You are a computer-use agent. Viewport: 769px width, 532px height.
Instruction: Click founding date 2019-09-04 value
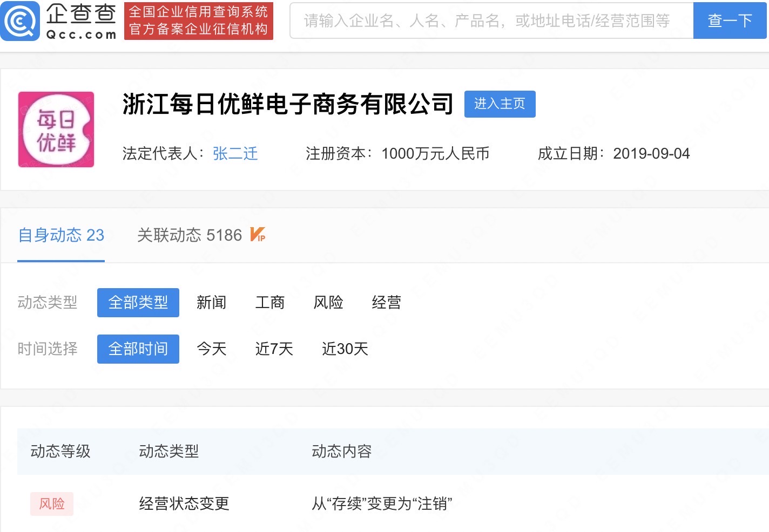[x=652, y=154]
